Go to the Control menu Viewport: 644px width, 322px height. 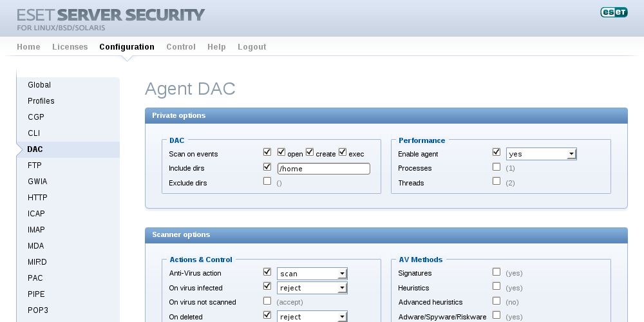[181, 47]
